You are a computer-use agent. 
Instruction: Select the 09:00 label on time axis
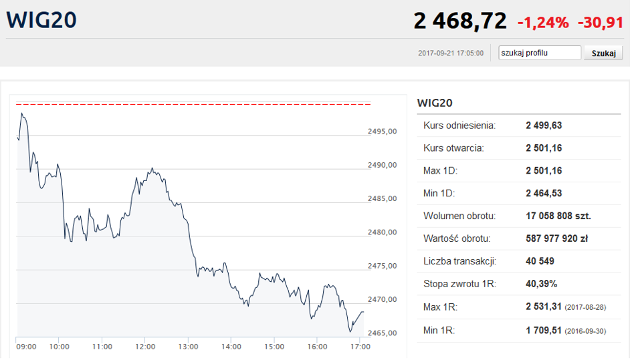click(x=25, y=347)
